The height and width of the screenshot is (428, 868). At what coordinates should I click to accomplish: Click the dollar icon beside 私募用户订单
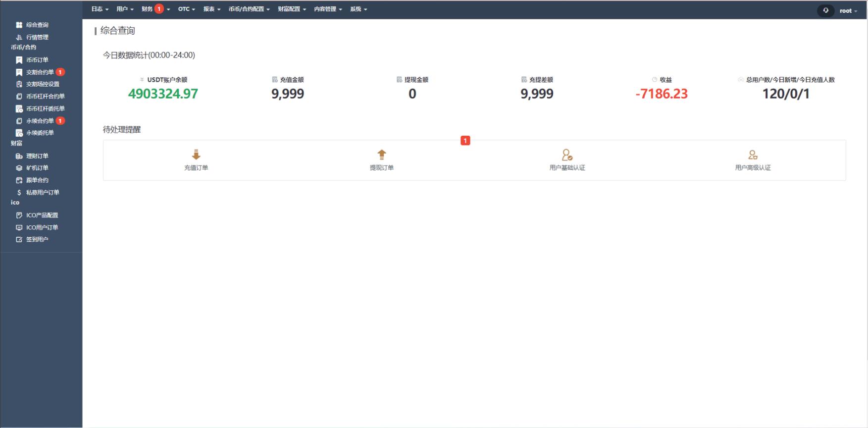19,192
